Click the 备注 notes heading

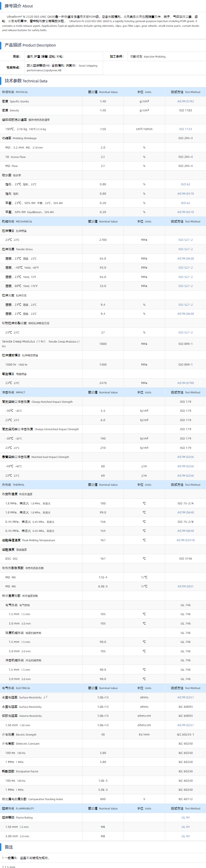[9, 847]
